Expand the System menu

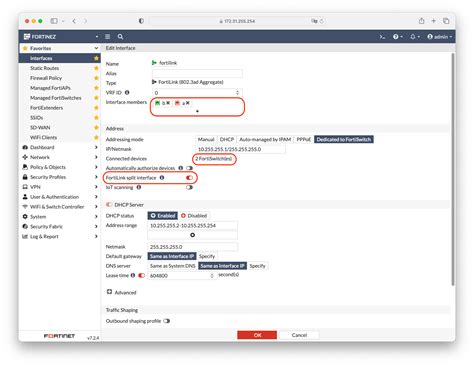60,217
